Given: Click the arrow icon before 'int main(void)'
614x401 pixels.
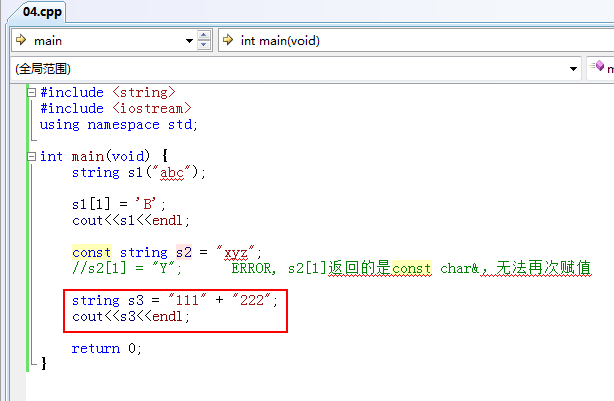Looking at the screenshot, I should click(x=228, y=40).
